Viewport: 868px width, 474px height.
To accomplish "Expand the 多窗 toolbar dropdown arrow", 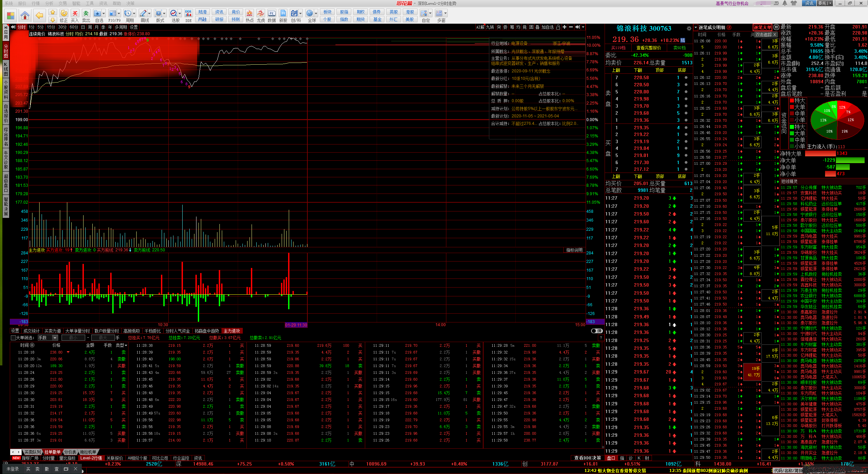I will (445, 14).
